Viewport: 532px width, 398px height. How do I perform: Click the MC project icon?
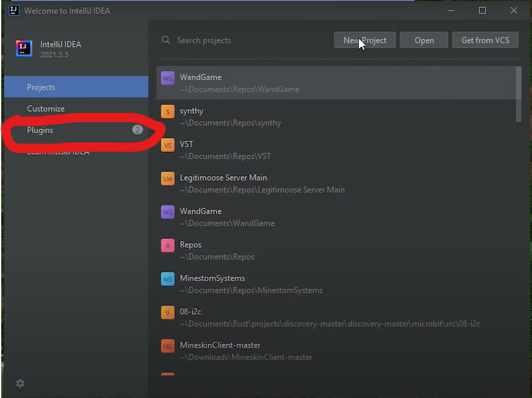pyautogui.click(x=167, y=346)
